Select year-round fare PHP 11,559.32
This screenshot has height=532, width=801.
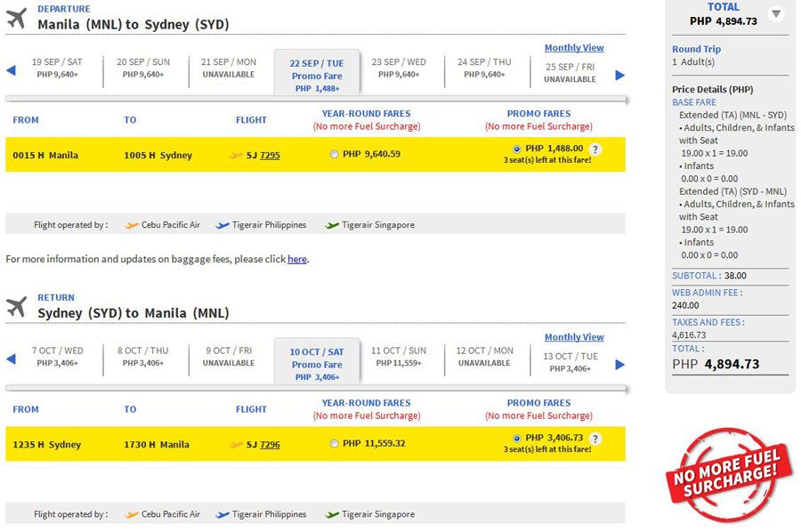point(334,444)
